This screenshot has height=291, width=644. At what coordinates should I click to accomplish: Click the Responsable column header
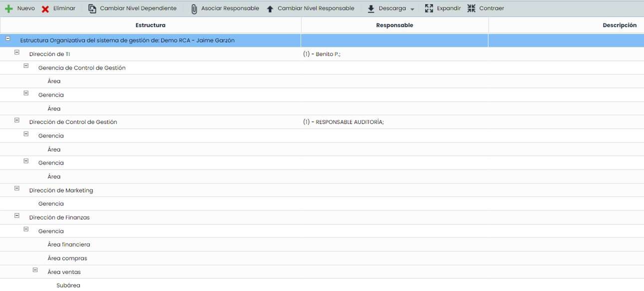click(x=394, y=24)
